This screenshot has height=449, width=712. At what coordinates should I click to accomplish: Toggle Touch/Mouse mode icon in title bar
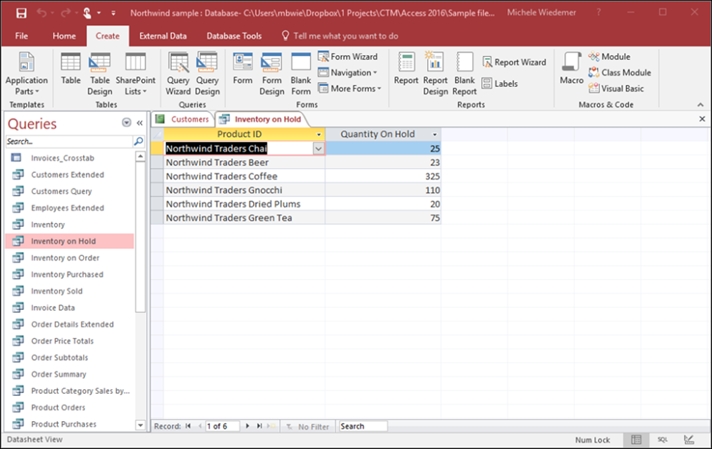(x=87, y=13)
